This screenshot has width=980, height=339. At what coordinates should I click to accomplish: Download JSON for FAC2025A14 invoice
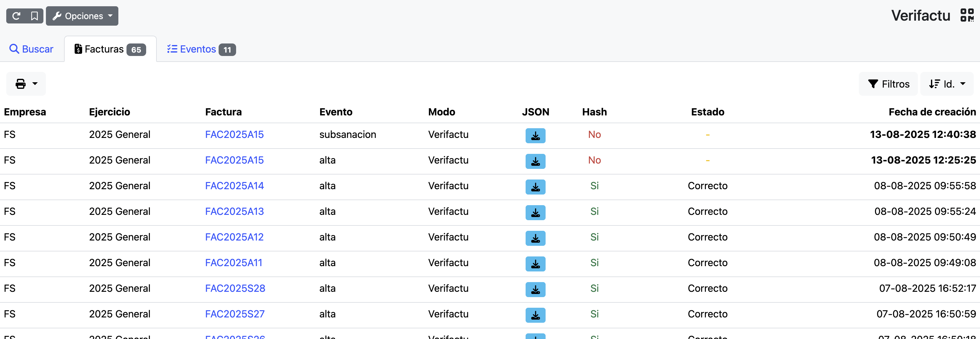coord(535,187)
